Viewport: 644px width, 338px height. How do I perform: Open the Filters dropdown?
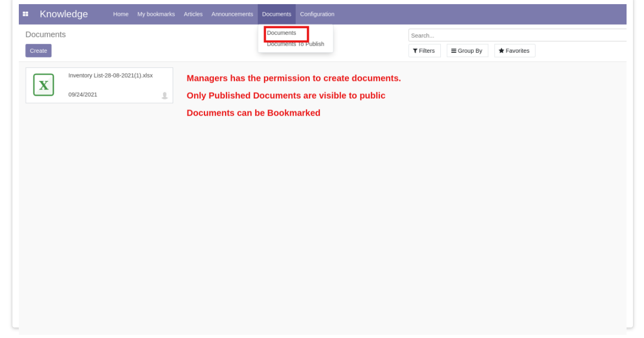[x=424, y=51]
